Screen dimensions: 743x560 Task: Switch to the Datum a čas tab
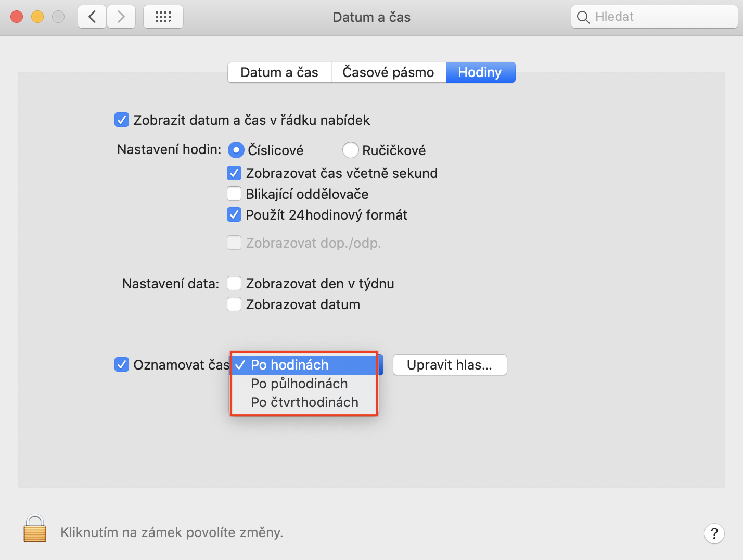click(279, 72)
